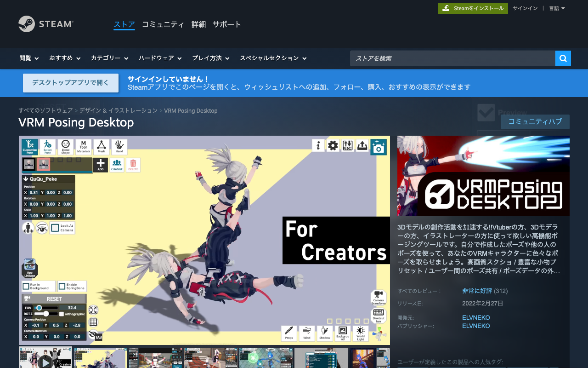Click the VRMPosing DESKTOP header image

tap(483, 176)
